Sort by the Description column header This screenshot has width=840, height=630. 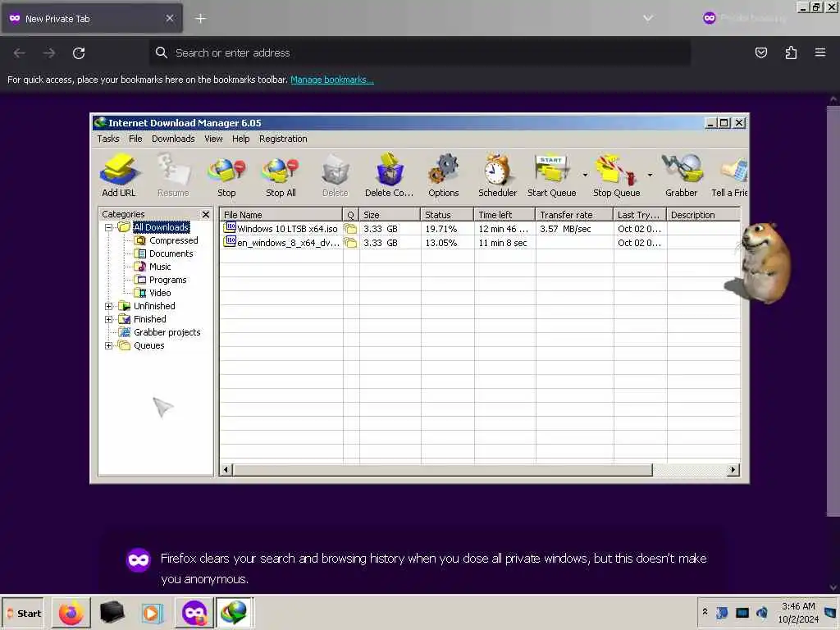[703, 215]
